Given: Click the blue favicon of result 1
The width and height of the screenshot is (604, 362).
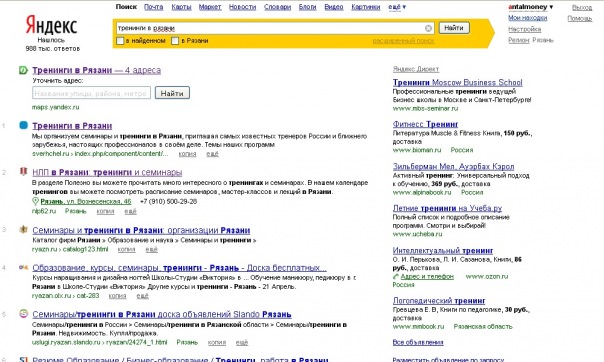Looking at the screenshot, I should pyautogui.click(x=23, y=125).
